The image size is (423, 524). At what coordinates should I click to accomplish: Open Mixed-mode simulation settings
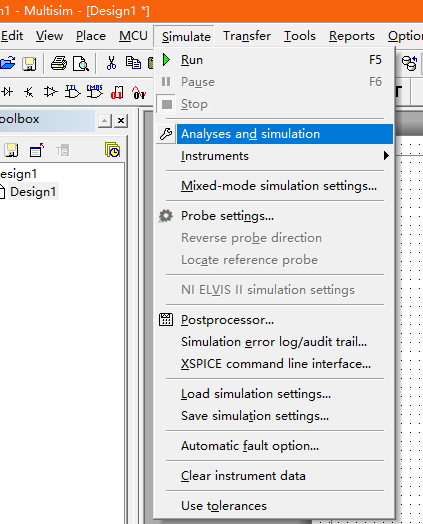274,186
